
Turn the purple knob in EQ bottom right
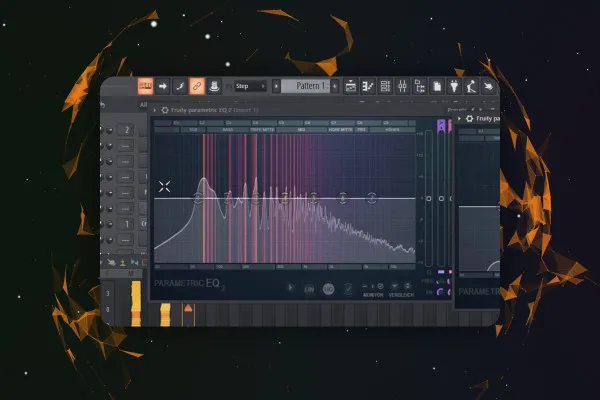441,292
